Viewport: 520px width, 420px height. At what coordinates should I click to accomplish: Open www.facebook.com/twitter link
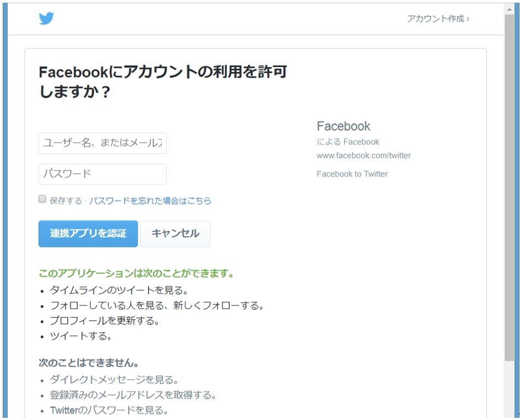(x=364, y=155)
